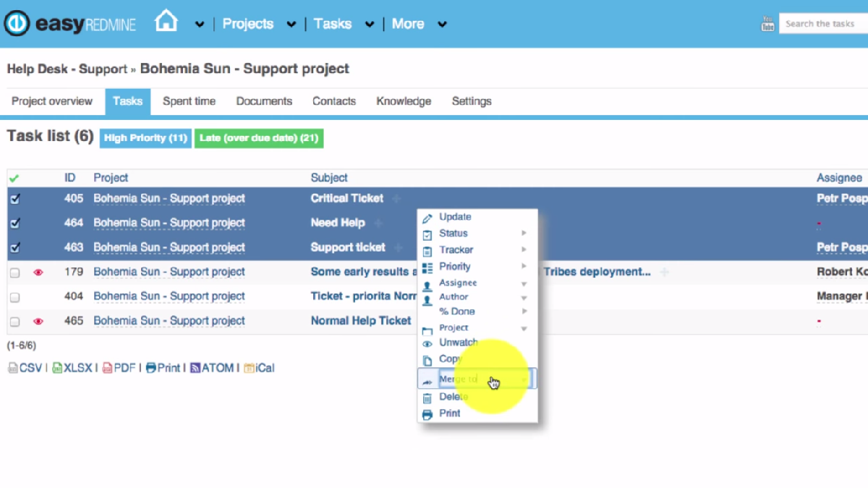Click the Projects menu label

[x=248, y=24]
